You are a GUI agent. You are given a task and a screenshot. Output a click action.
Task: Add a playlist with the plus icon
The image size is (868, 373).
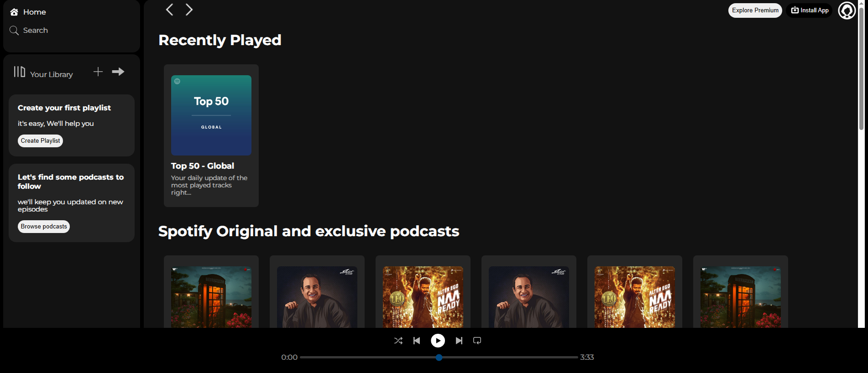click(x=98, y=72)
